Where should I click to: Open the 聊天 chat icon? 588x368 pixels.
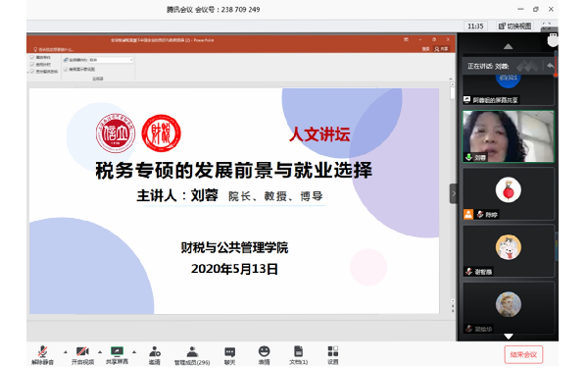pyautogui.click(x=229, y=355)
